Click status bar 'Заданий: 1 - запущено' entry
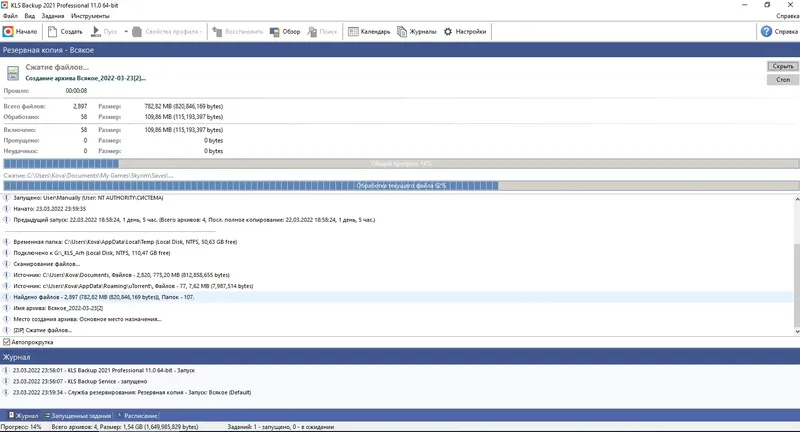 pyautogui.click(x=281, y=427)
